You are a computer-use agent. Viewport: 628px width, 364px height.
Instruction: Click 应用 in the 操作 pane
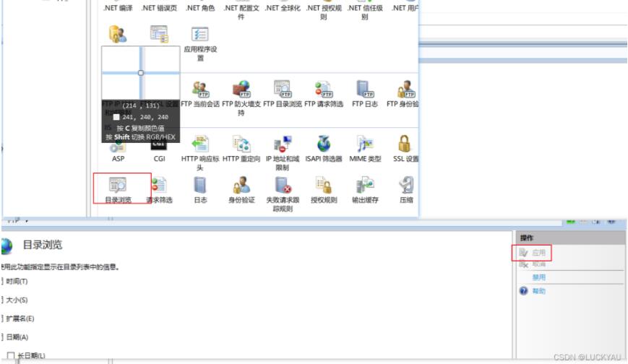pos(538,253)
